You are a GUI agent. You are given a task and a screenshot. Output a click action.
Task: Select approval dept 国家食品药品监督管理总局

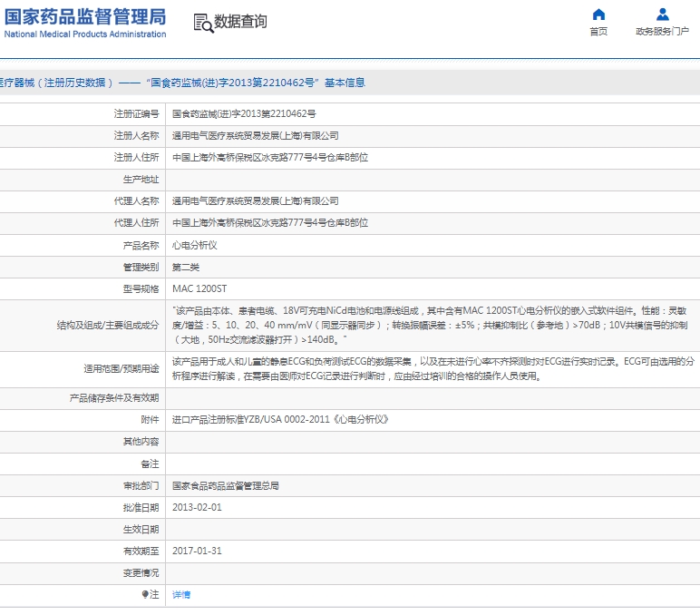pos(226,486)
